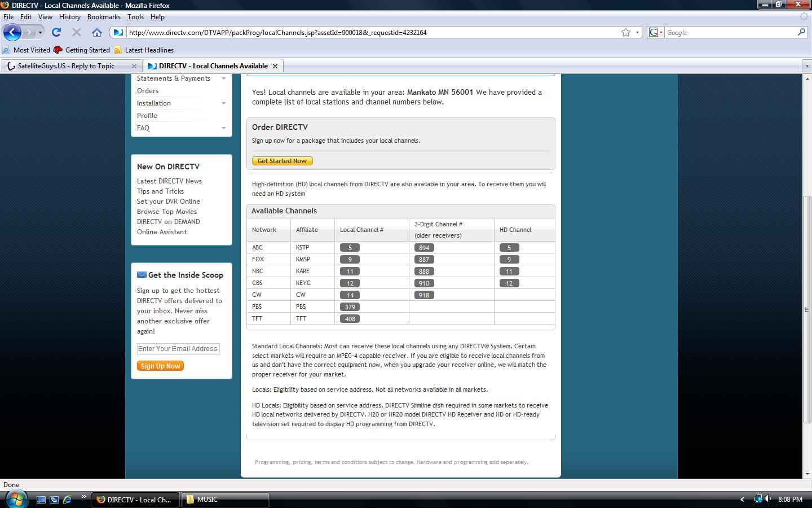The width and height of the screenshot is (812, 508).
Task: Expand the FAQ sidebar menu arrow
Action: (x=224, y=128)
